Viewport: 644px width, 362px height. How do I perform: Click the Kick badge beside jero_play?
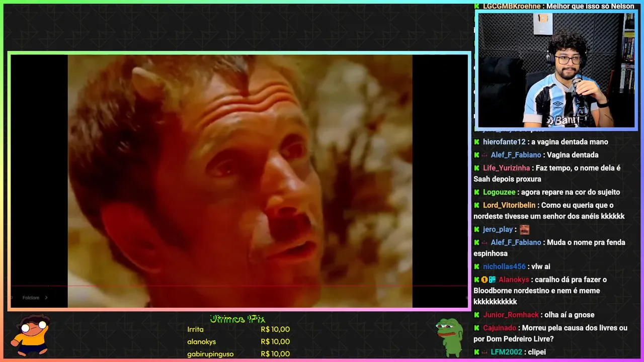coord(476,230)
